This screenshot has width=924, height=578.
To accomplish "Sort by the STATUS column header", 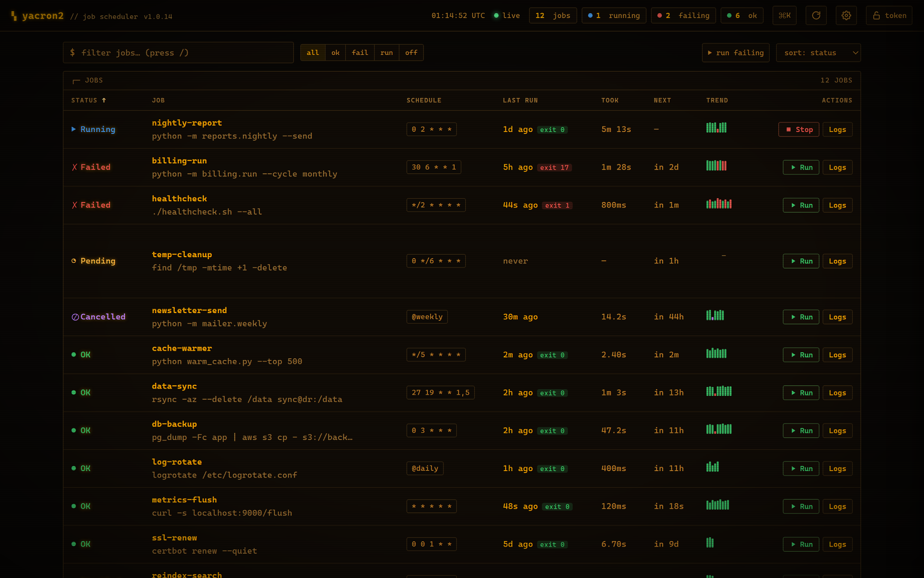I will (x=88, y=100).
